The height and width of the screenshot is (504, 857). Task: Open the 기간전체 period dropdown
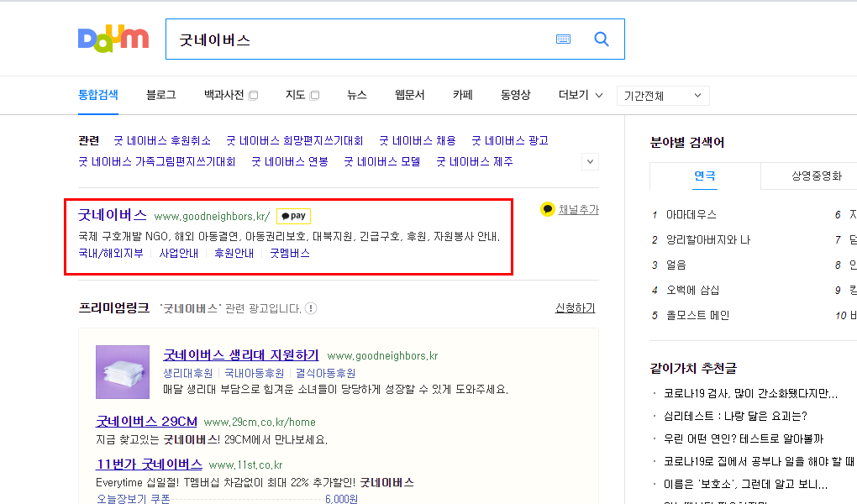pyautogui.click(x=663, y=96)
